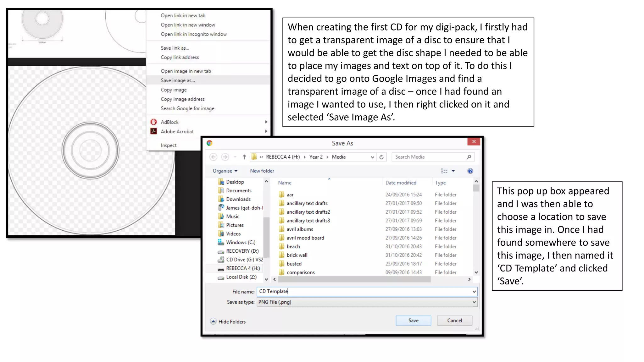Click the Forward navigation arrow icon

(x=225, y=157)
